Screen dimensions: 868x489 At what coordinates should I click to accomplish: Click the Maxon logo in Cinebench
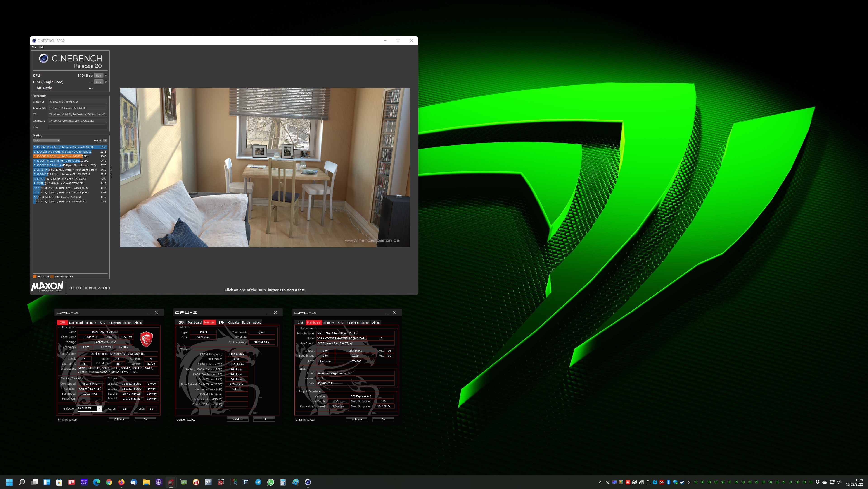47,287
